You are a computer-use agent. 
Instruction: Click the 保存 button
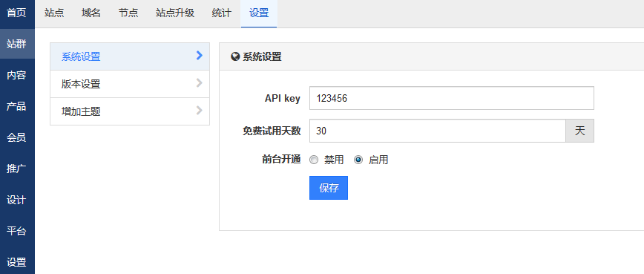pos(329,188)
